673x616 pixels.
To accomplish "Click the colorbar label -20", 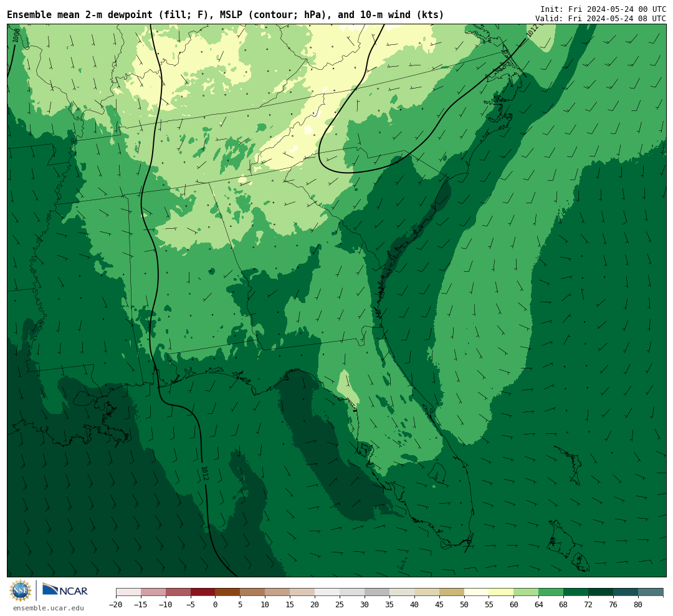I will pos(116,604).
